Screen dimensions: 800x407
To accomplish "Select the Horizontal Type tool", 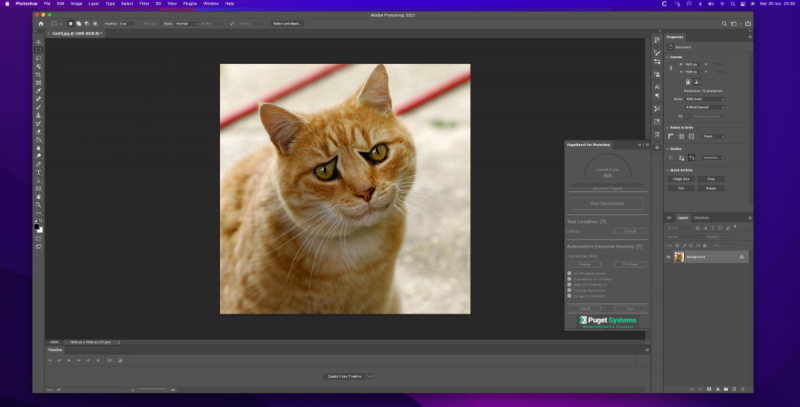I will tap(38, 171).
